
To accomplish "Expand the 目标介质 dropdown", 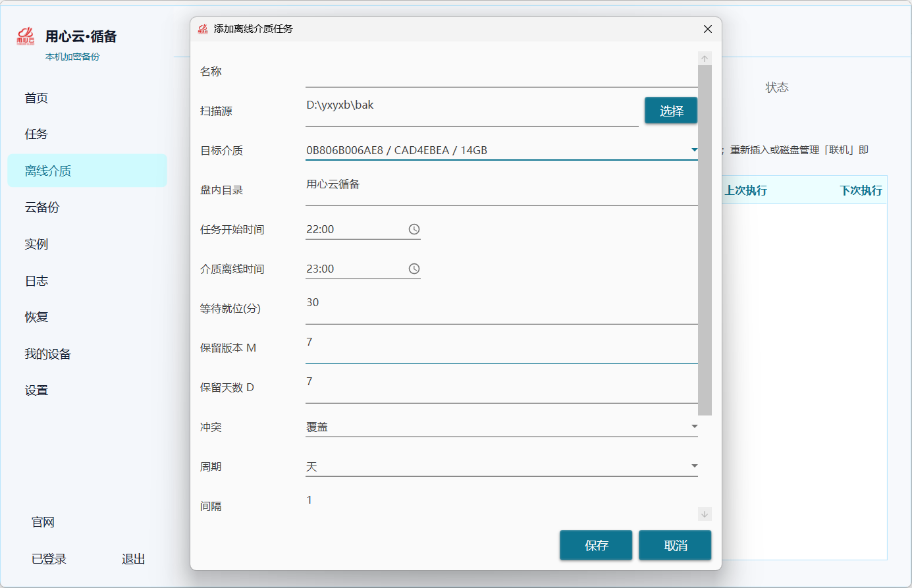I will pyautogui.click(x=694, y=150).
